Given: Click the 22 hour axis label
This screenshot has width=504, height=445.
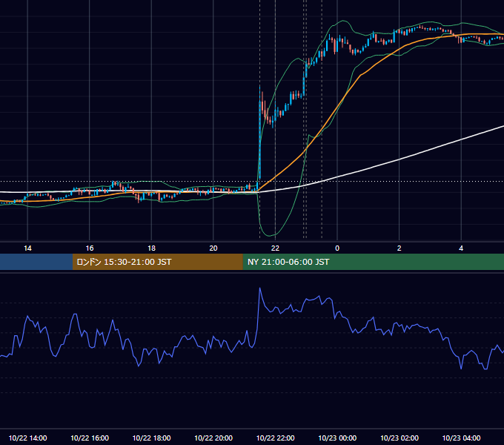Looking at the screenshot, I should [275, 248].
